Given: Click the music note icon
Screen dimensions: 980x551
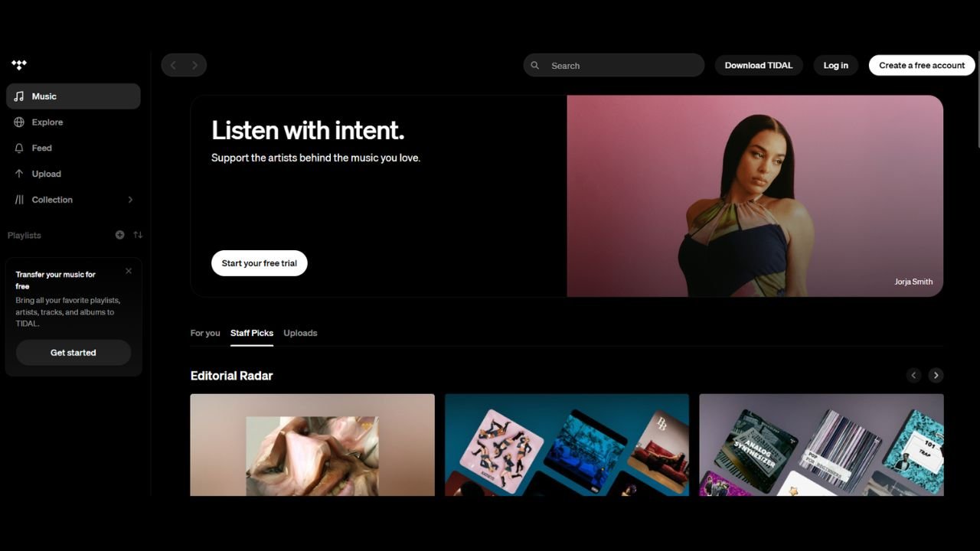Looking at the screenshot, I should [x=19, y=96].
